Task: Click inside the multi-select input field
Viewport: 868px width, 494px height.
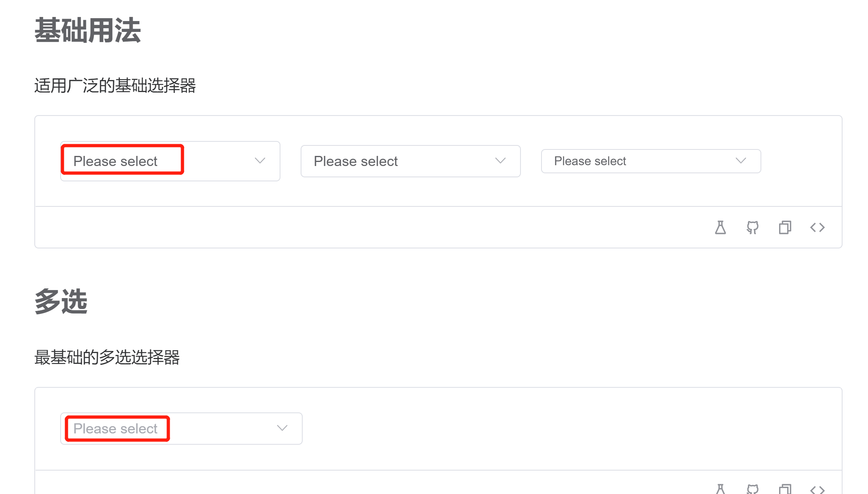Action: pos(162,428)
